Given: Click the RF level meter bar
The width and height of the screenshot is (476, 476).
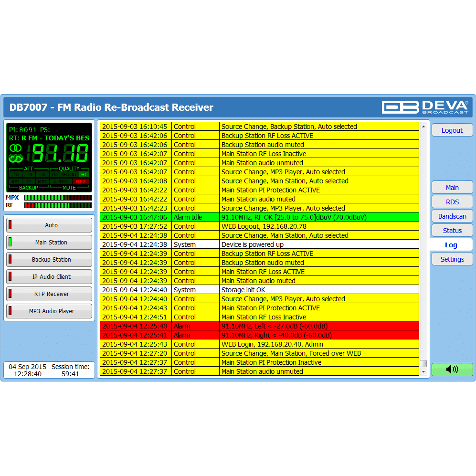Looking at the screenshot, I should click(x=58, y=205).
